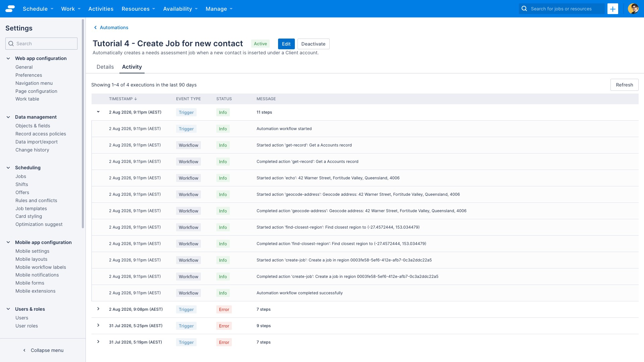The image size is (644, 362).
Task: Open Jobs under Scheduling
Action: coord(21,176)
